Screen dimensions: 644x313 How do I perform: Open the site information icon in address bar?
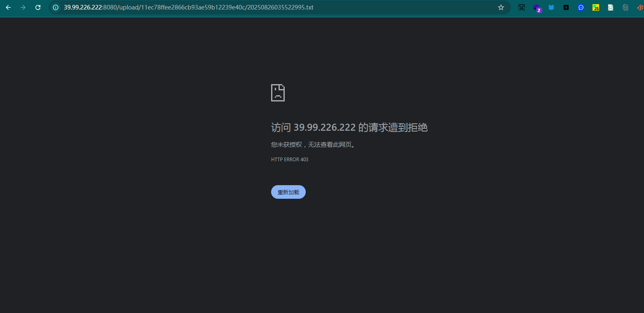coord(56,7)
